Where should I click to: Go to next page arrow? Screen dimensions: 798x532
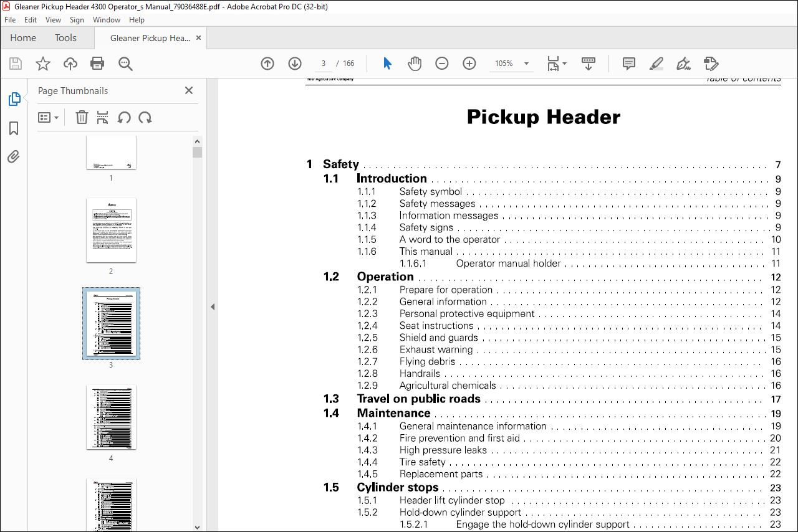click(295, 64)
